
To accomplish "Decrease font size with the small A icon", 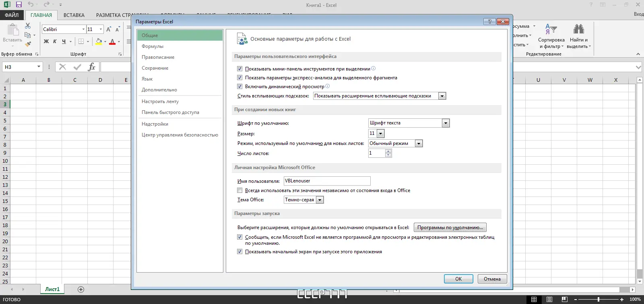I will (118, 29).
